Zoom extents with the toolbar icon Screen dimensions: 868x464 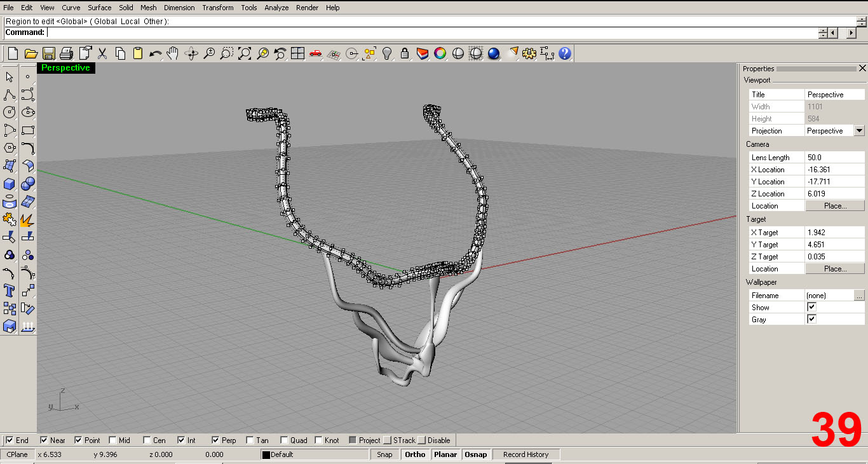click(x=245, y=53)
